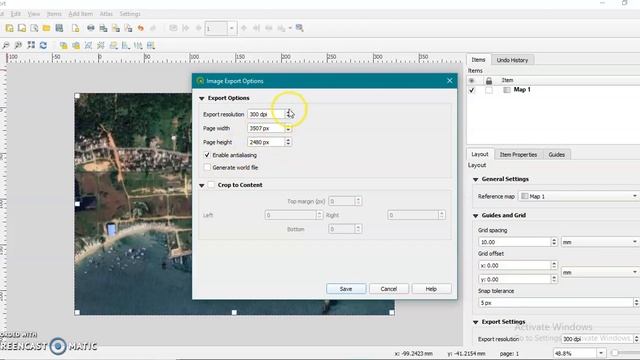
Task: Switch to the Undo History tab
Action: point(512,60)
